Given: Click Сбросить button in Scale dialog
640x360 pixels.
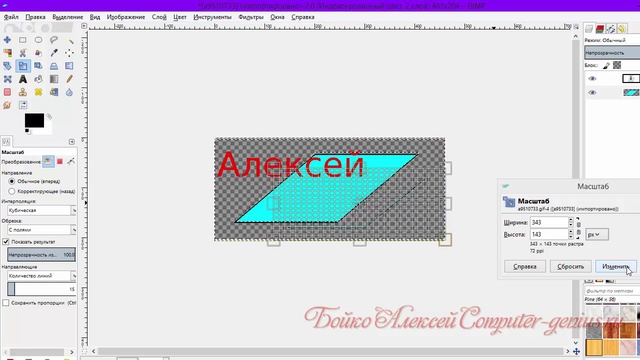Looking at the screenshot, I should coord(571,267).
